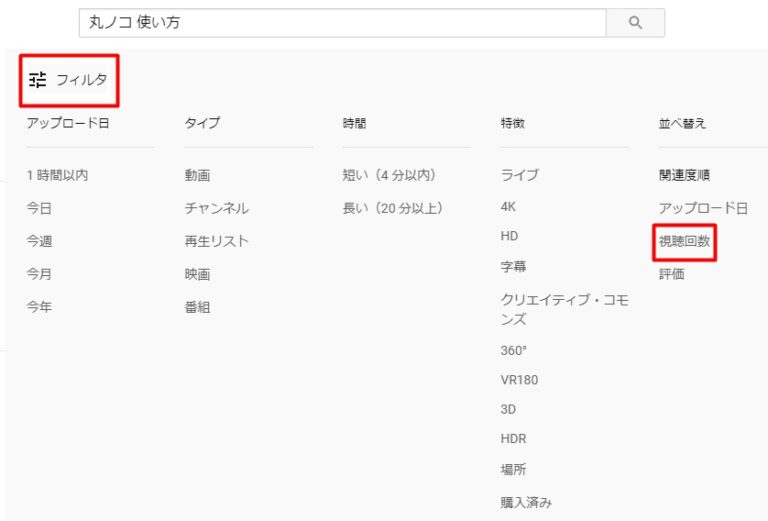This screenshot has width=768, height=521.
Task: Click the magnifying glass search button
Action: (635, 23)
